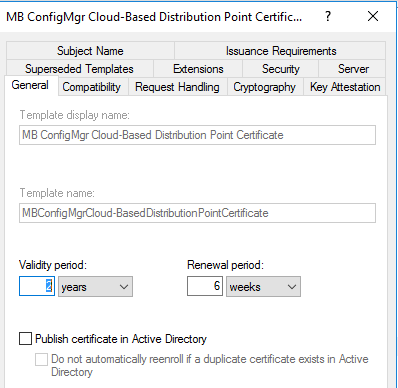Click the 'Template name:' label
398x388 pixels.
[57, 193]
